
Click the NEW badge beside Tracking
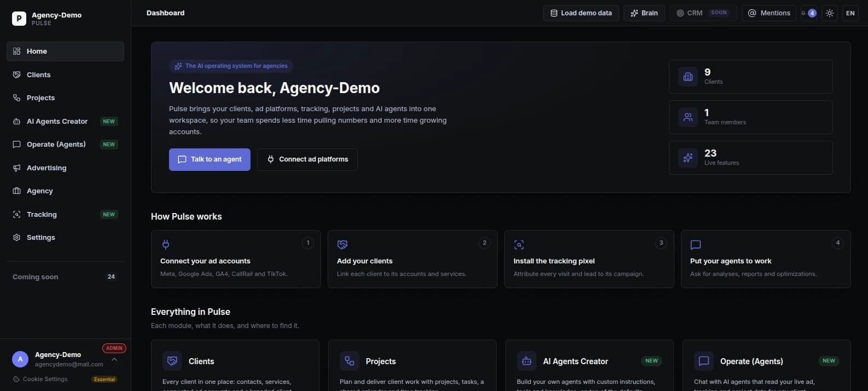click(x=109, y=214)
